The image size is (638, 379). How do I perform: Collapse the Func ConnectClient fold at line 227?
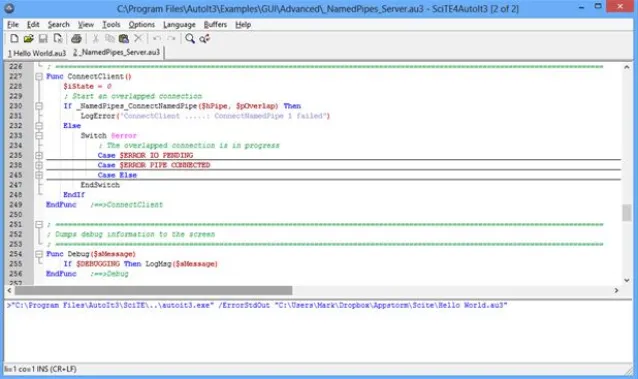[39, 76]
